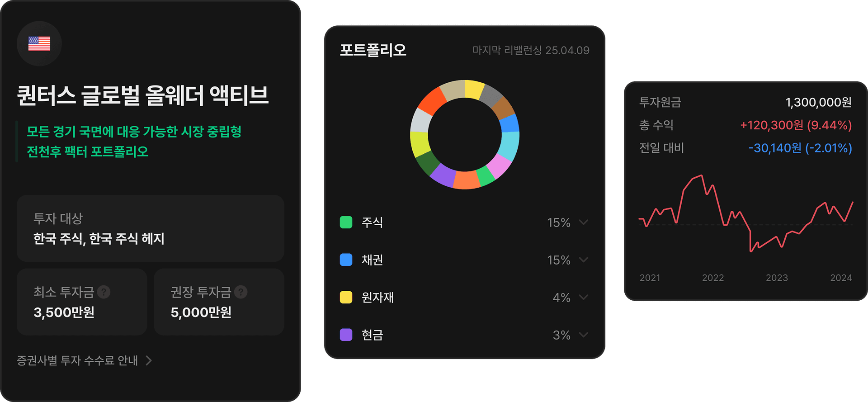Expand the 채권 15% row chevron

pyautogui.click(x=584, y=260)
